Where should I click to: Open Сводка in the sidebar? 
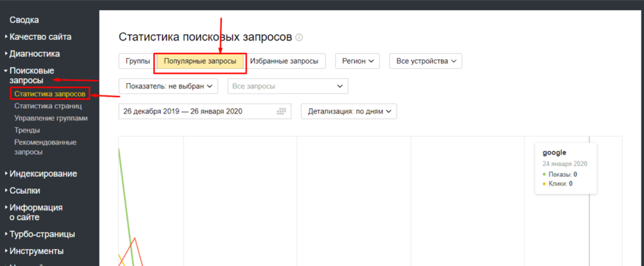point(24,20)
